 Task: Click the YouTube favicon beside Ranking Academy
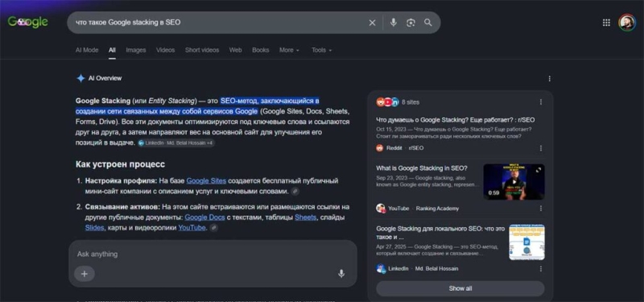380,209
